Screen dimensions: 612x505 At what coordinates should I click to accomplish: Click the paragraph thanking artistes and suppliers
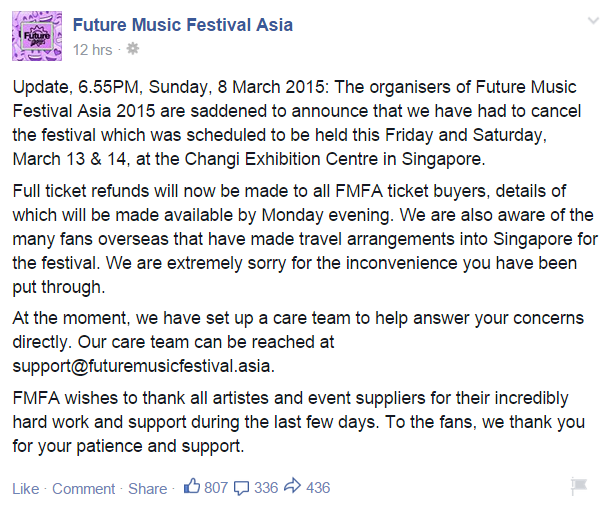[x=299, y=422]
